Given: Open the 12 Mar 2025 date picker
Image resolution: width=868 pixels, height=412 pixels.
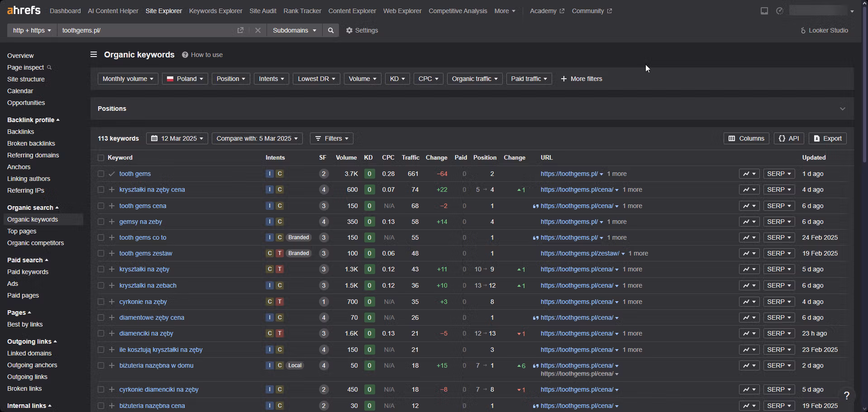Looking at the screenshot, I should (177, 138).
